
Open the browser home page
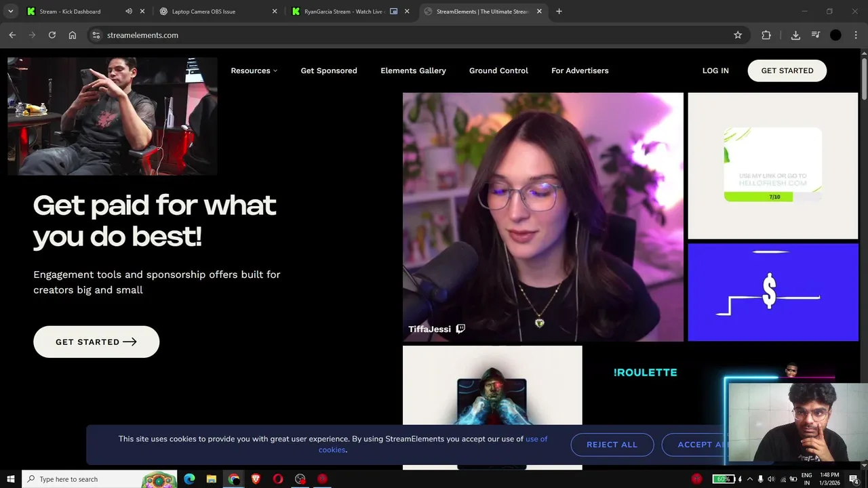click(73, 35)
